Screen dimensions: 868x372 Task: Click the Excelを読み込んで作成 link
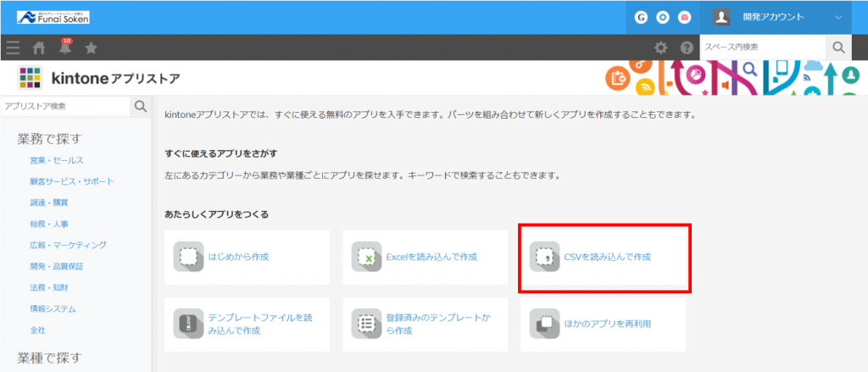click(x=431, y=257)
